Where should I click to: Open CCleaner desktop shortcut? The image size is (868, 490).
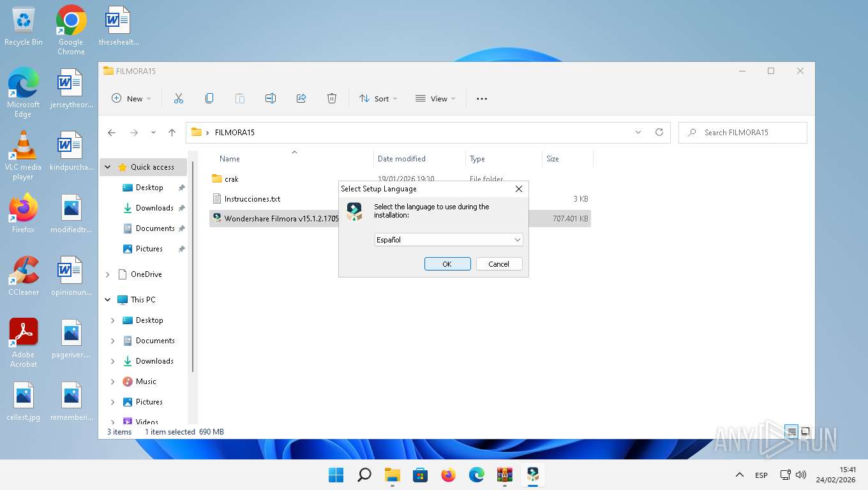tap(24, 276)
